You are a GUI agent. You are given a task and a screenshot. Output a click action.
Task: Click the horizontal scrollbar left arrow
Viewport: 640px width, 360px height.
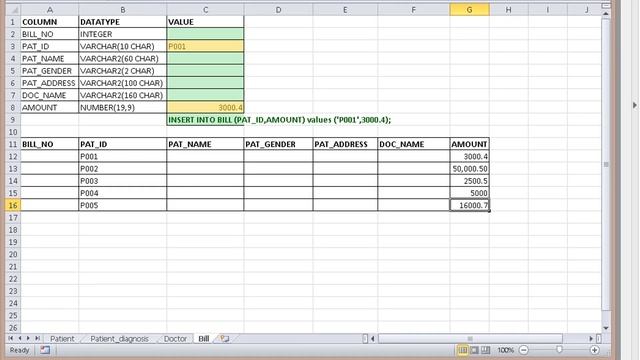(x=373, y=338)
